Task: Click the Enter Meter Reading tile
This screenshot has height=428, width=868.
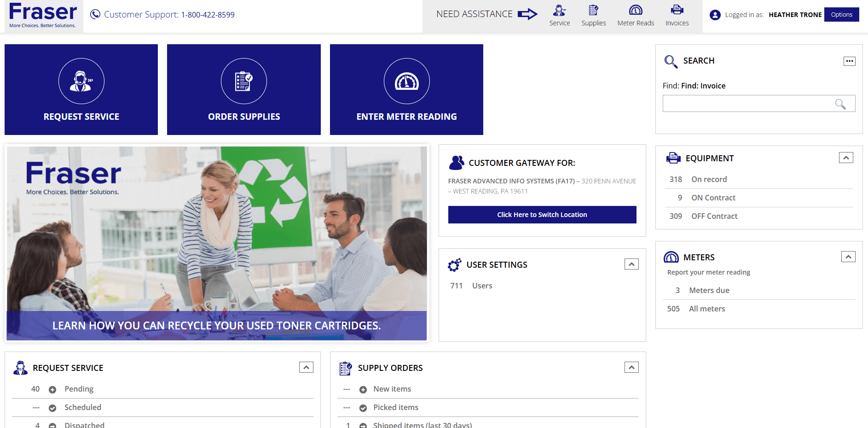Action: coord(406,89)
